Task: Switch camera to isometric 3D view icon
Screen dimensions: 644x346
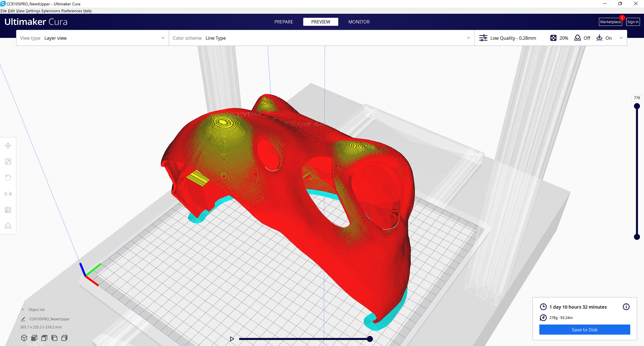Action: tap(24, 338)
